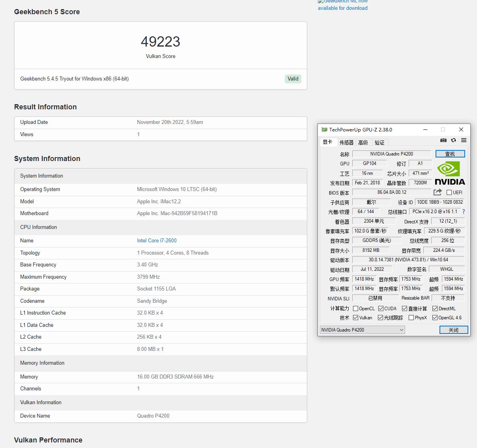477x448 pixels.
Task: Click the 256 位 bus width field
Action: pyautogui.click(x=448, y=240)
